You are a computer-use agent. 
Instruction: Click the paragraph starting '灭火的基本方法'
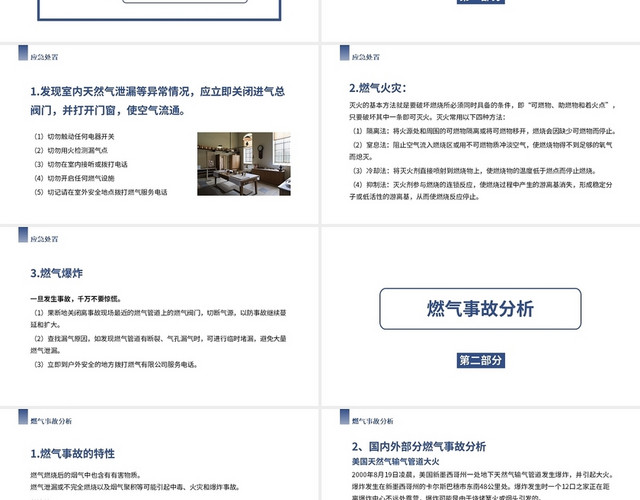pyautogui.click(x=482, y=111)
